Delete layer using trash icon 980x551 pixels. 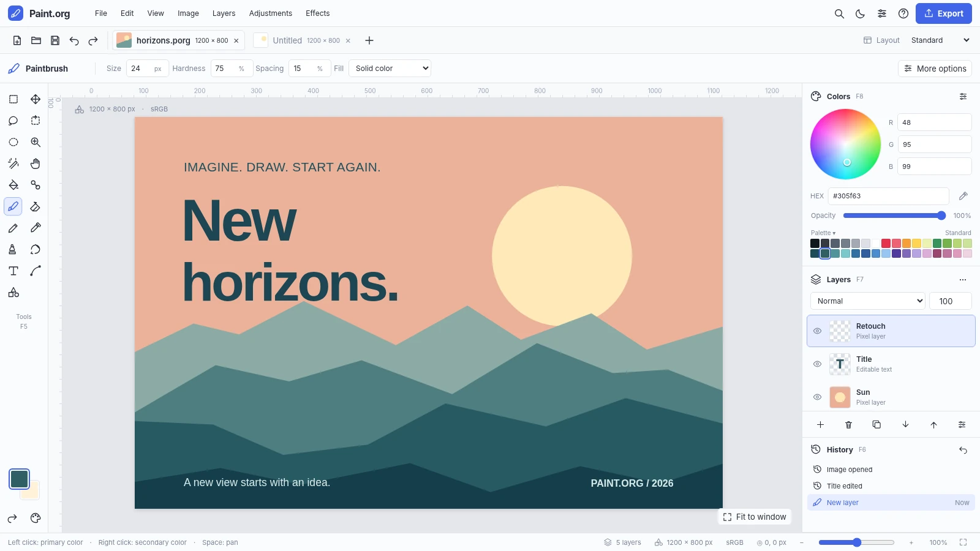(848, 425)
